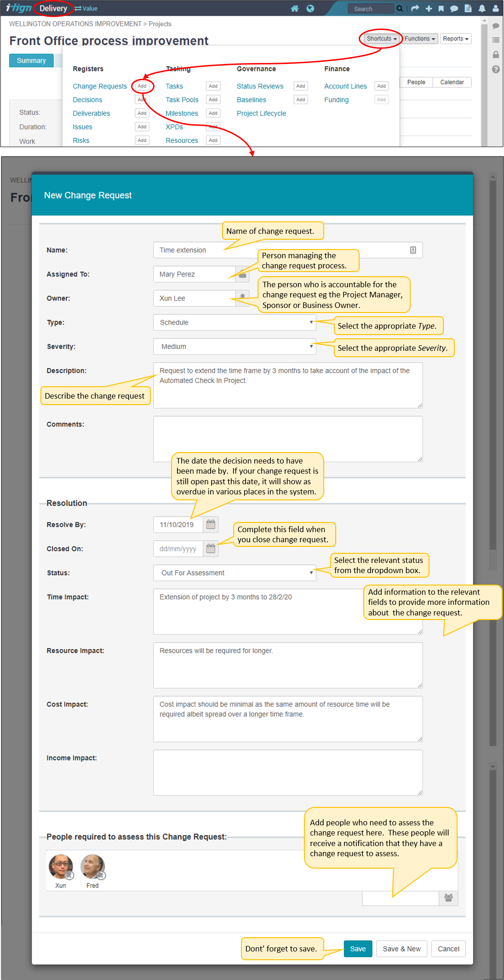
Task: Open the Functions dropdown
Action: (420, 39)
